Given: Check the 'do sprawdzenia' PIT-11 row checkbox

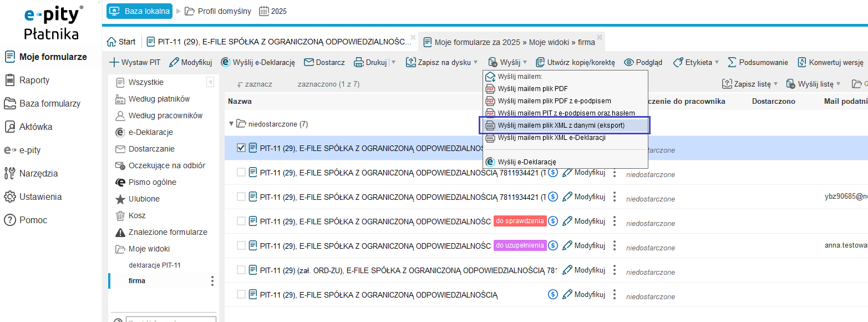Looking at the screenshot, I should coord(241,221).
